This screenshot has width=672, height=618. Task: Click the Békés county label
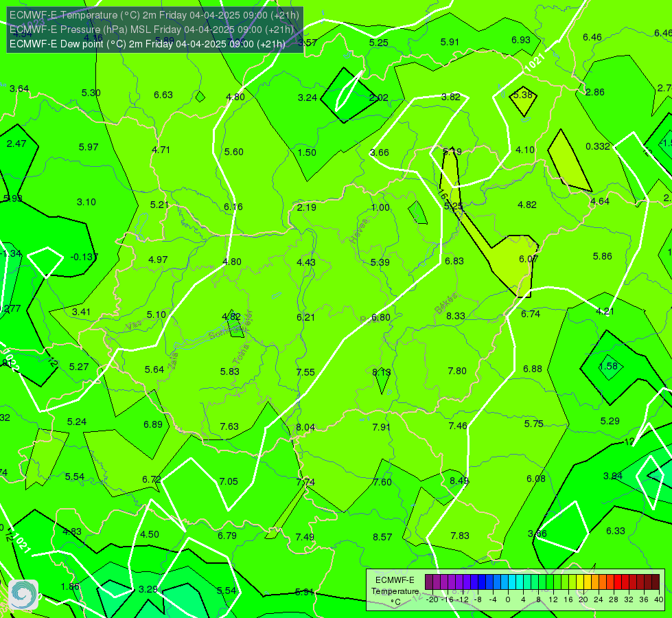coord(445,304)
